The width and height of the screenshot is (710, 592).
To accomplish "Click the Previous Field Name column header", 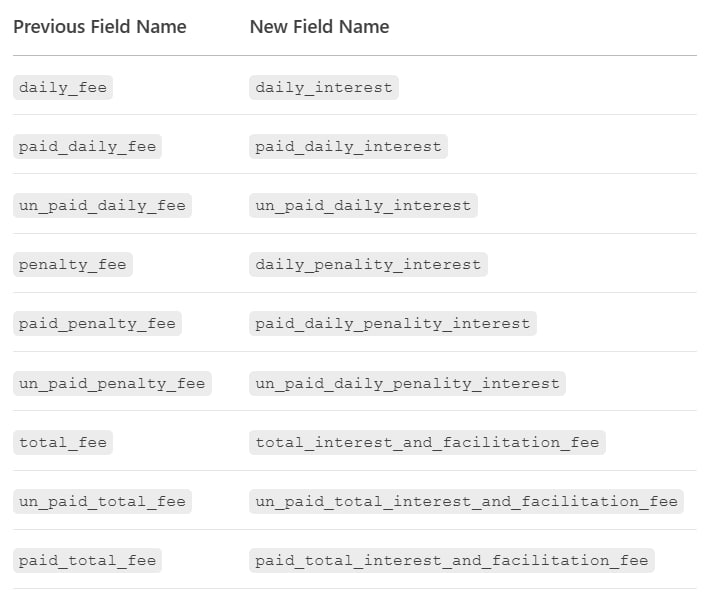I will click(100, 27).
